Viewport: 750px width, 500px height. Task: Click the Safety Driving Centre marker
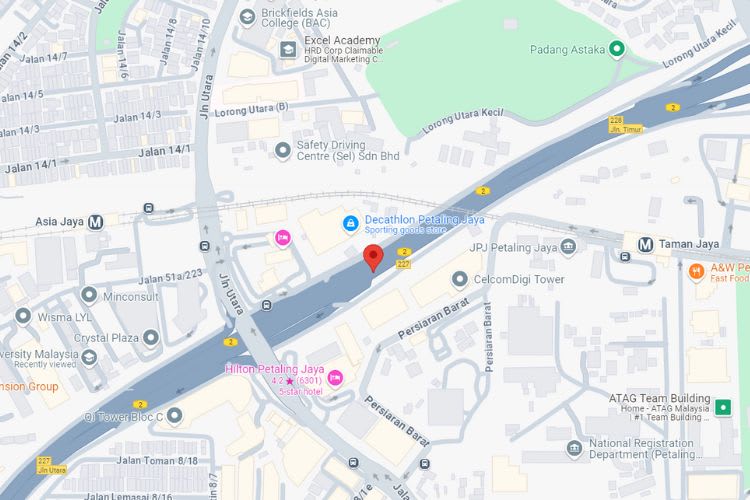tap(283, 151)
